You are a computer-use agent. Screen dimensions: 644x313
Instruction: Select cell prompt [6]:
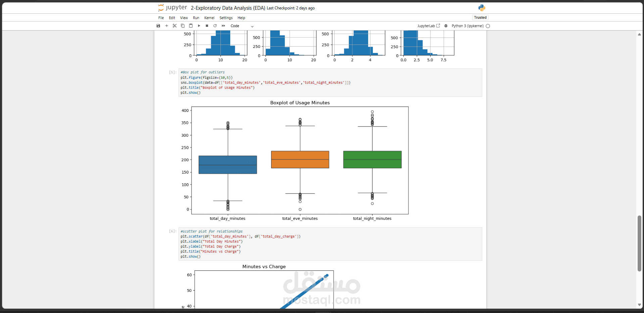coord(172,231)
